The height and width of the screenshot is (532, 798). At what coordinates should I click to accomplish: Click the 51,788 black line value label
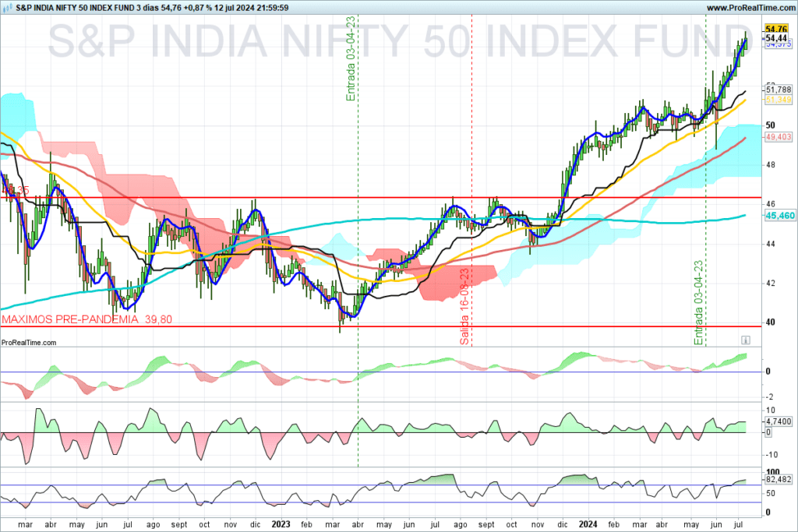[779, 90]
